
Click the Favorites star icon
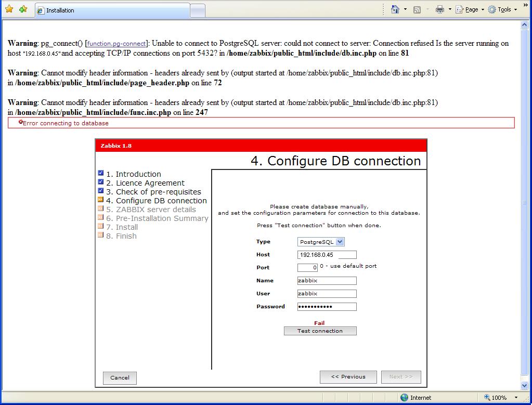click(x=9, y=9)
